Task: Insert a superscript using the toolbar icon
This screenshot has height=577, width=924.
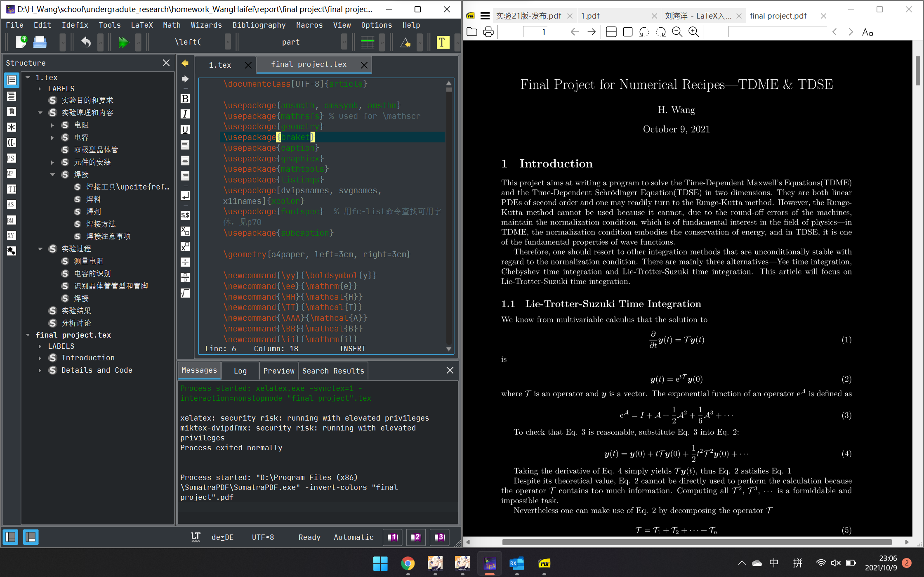Action: click(185, 246)
